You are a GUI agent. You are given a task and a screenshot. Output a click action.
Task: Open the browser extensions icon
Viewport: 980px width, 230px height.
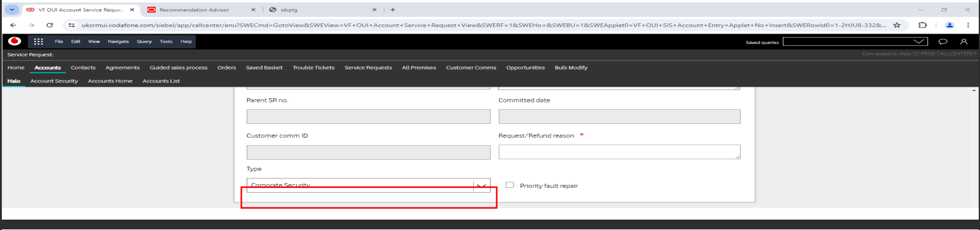(923, 25)
